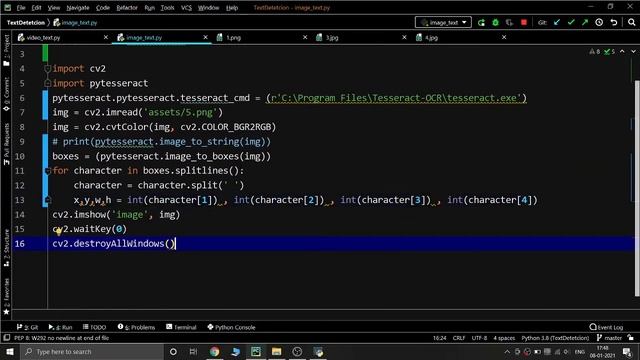
Task: Rollback changes with the undo arrow icon
Action: coord(613,22)
